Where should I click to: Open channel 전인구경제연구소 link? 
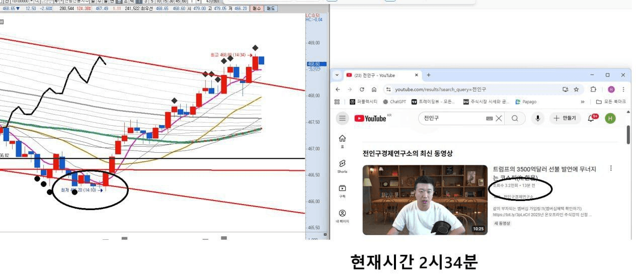518,197
